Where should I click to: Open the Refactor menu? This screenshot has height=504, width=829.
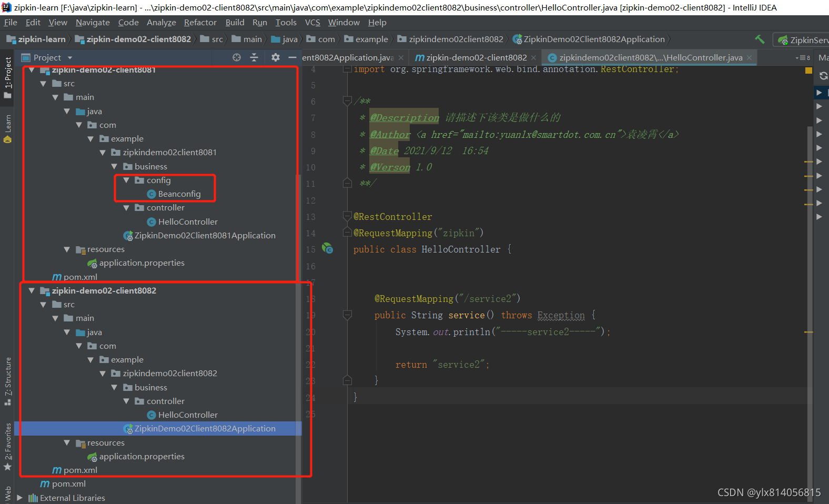[200, 23]
